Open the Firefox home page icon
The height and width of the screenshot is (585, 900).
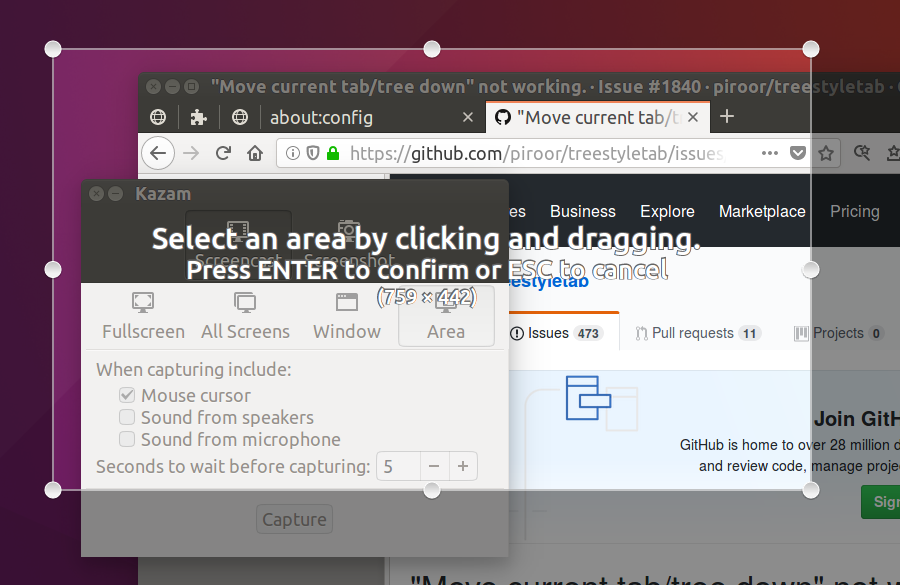click(255, 153)
